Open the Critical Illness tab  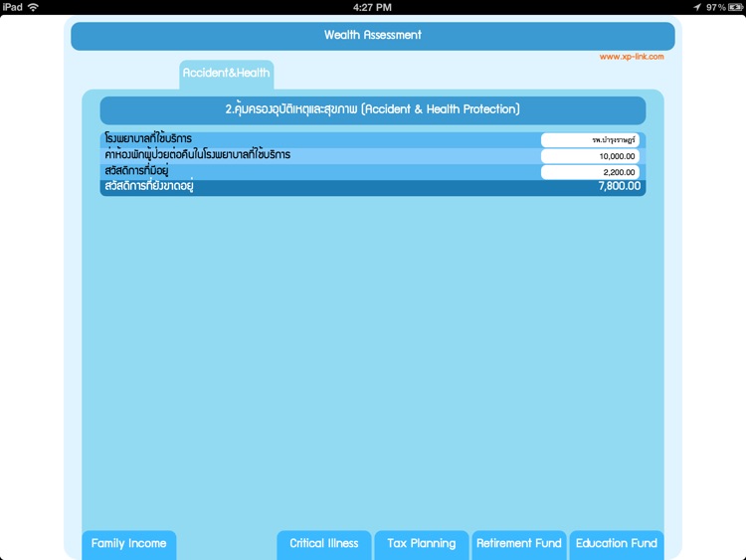coord(324,544)
